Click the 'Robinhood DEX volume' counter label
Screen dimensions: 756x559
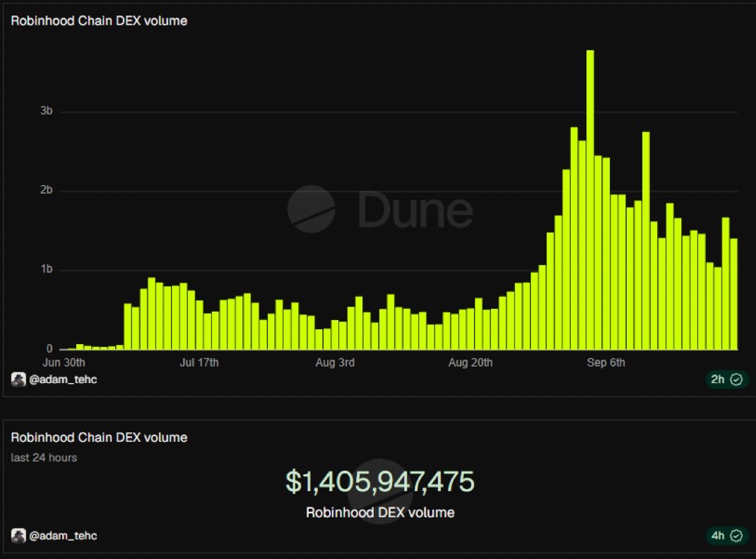(x=380, y=512)
